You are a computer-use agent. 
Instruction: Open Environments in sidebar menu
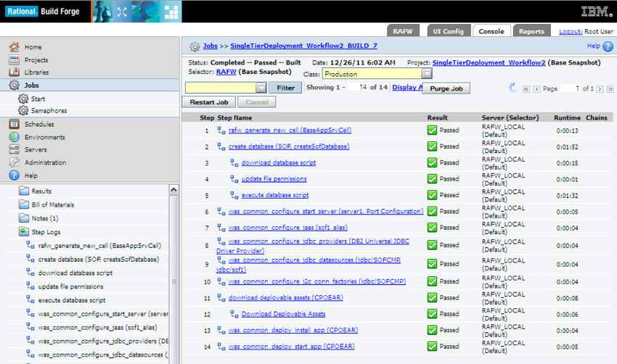point(45,137)
